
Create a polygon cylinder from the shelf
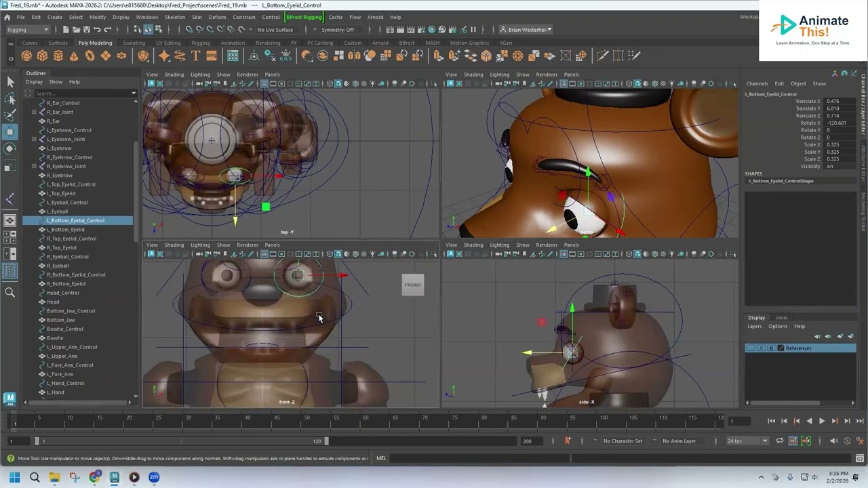tap(58, 56)
